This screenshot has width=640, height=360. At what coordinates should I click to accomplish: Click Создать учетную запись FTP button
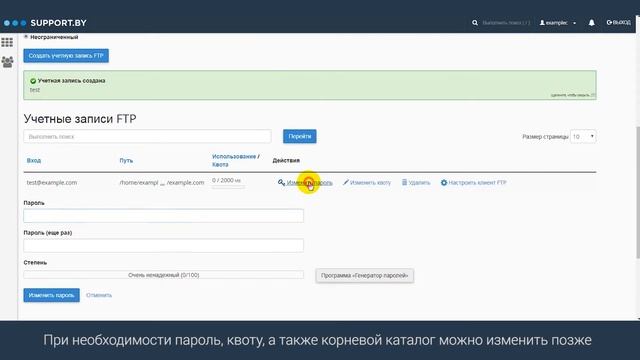tap(66, 56)
